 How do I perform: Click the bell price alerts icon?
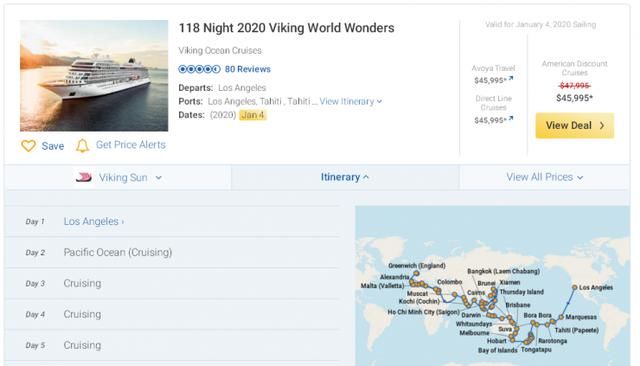point(82,145)
